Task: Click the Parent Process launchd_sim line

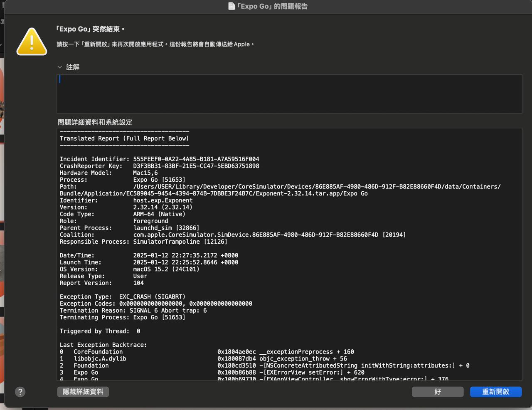Action: tap(130, 228)
